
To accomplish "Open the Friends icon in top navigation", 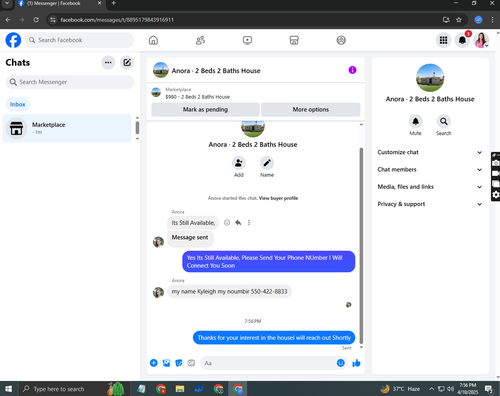I will coord(200,40).
